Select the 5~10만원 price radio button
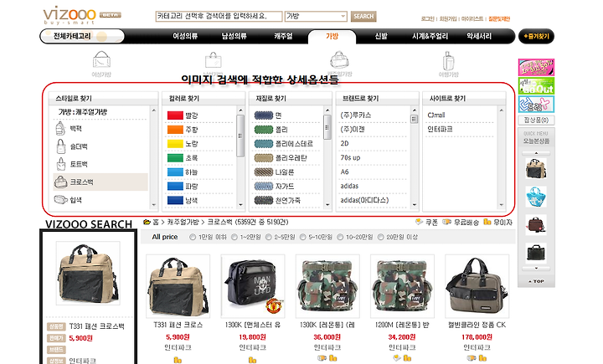Viewport: 603px width, 364px height. [303, 237]
